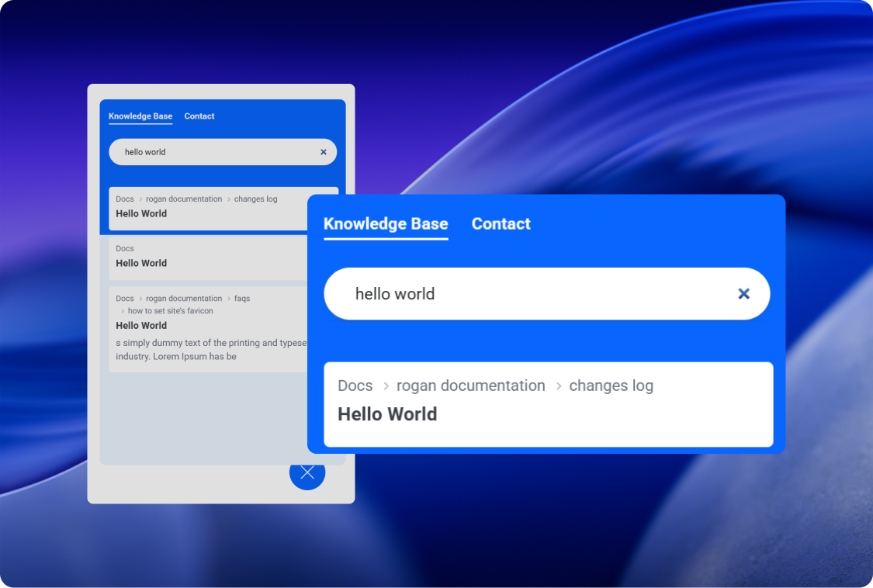Close the widget using the round blue X button
This screenshot has width=873, height=588.
point(307,472)
